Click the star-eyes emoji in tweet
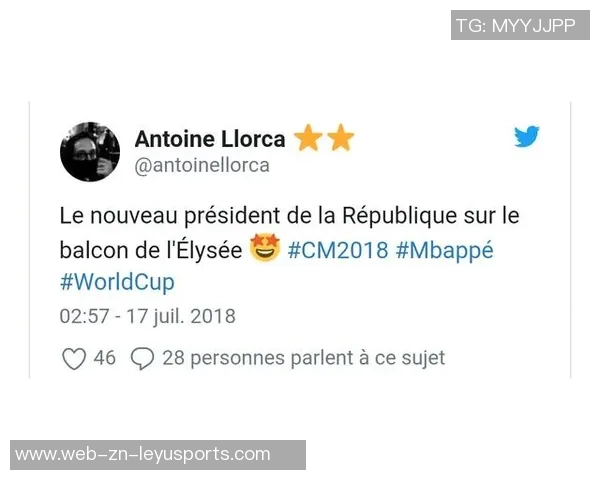The height and width of the screenshot is (480, 600). 265,248
